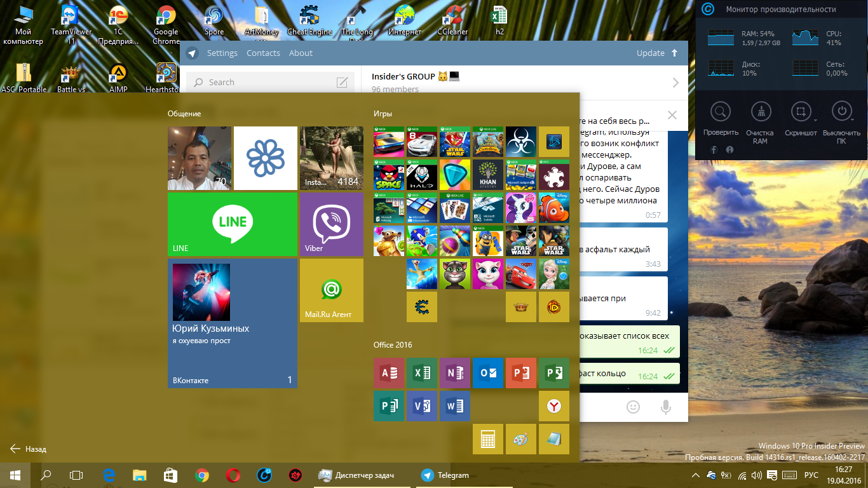Screen dimensions: 868x488
Task: Open the Talking Angela tile
Action: click(x=488, y=274)
